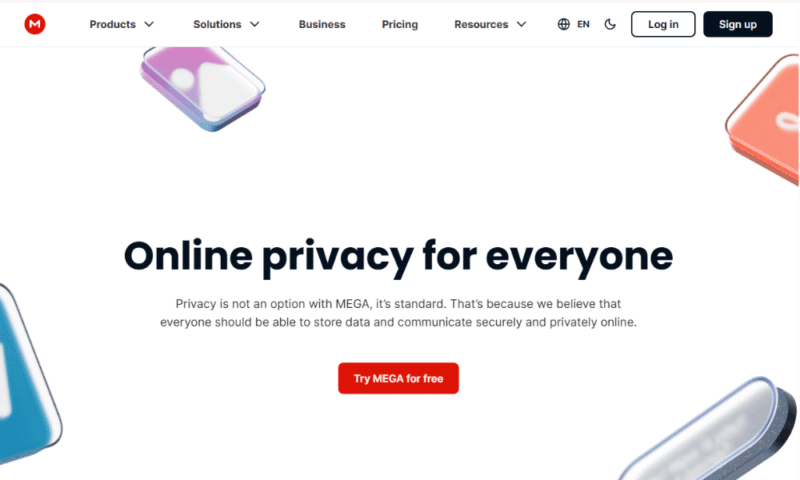The height and width of the screenshot is (480, 800).
Task: Expand the Resources chevron arrow
Action: (521, 24)
